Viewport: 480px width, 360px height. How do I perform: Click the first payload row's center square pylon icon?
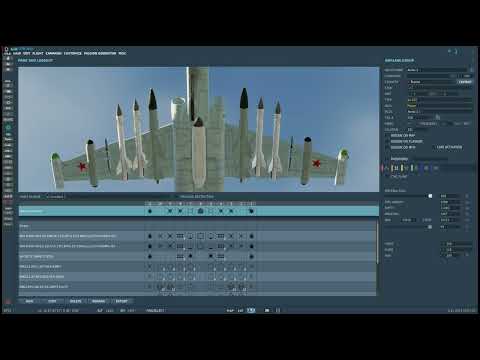click(200, 236)
